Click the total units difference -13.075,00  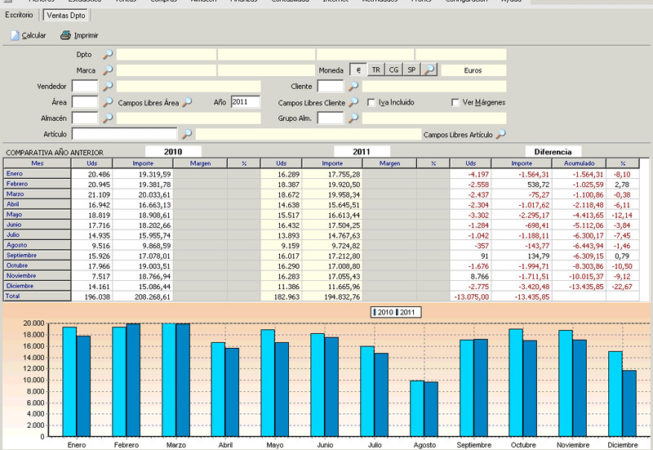pyautogui.click(x=471, y=297)
